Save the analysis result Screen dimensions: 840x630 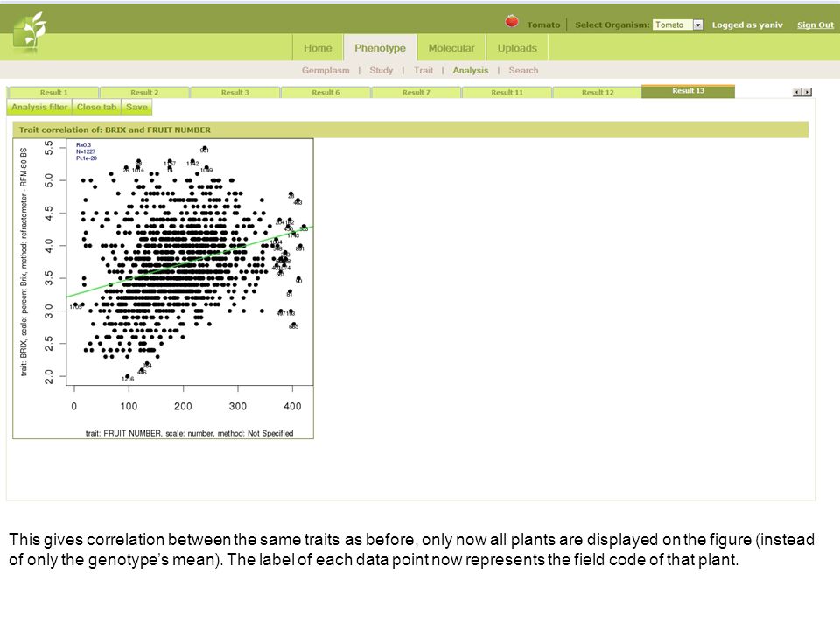(x=136, y=107)
